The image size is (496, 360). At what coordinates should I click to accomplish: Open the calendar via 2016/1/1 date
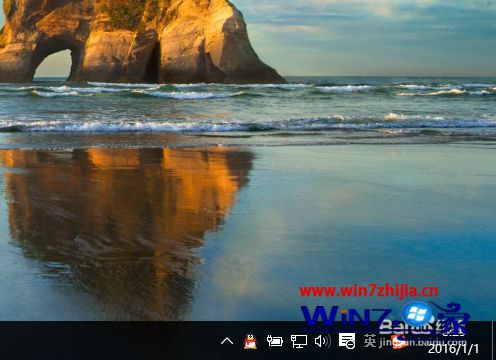(453, 349)
